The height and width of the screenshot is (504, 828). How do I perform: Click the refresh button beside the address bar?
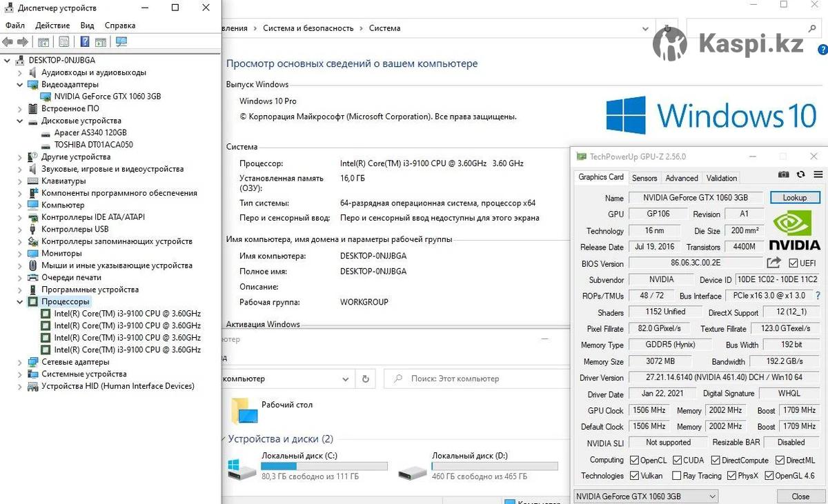pos(366,379)
